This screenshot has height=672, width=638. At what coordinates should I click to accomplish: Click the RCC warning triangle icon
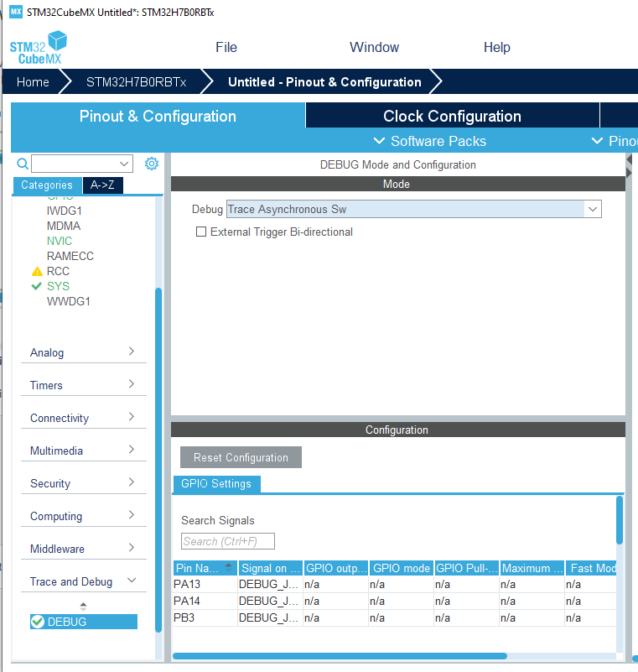(x=37, y=271)
